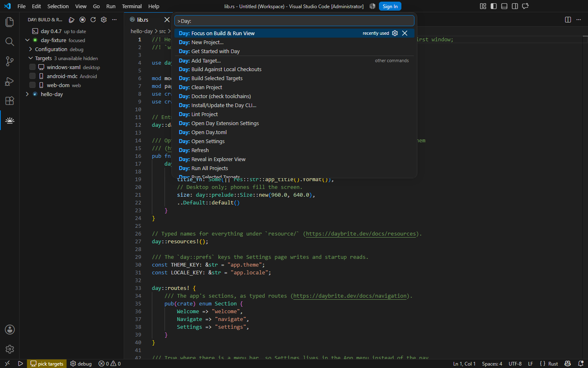Click the run play icon in status bar
The width and height of the screenshot is (588, 368).
coord(20,364)
